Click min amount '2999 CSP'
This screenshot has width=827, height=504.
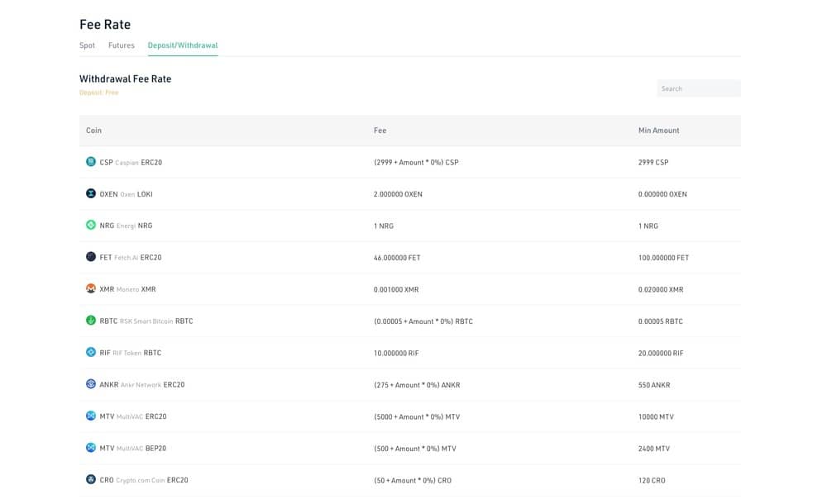[x=653, y=163]
